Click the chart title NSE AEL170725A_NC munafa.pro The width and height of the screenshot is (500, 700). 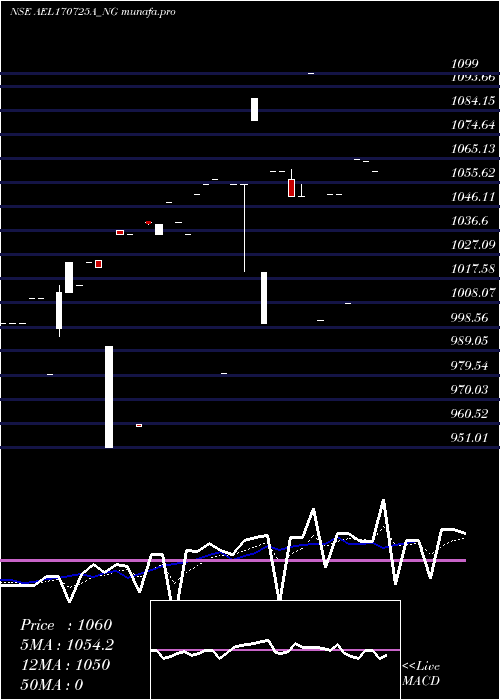[x=92, y=12]
